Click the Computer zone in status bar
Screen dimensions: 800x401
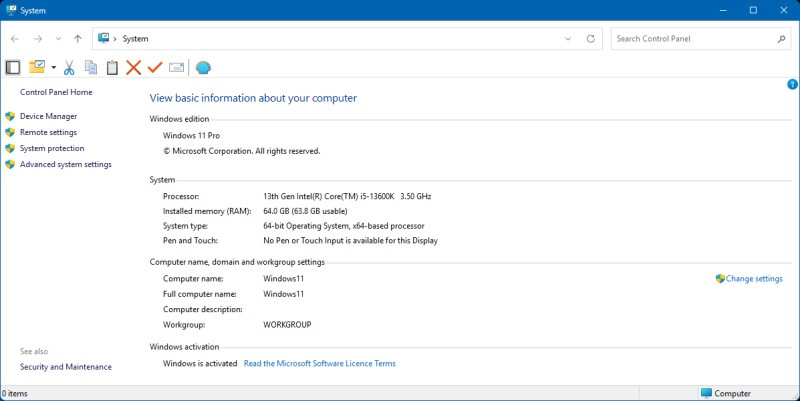tap(726, 393)
